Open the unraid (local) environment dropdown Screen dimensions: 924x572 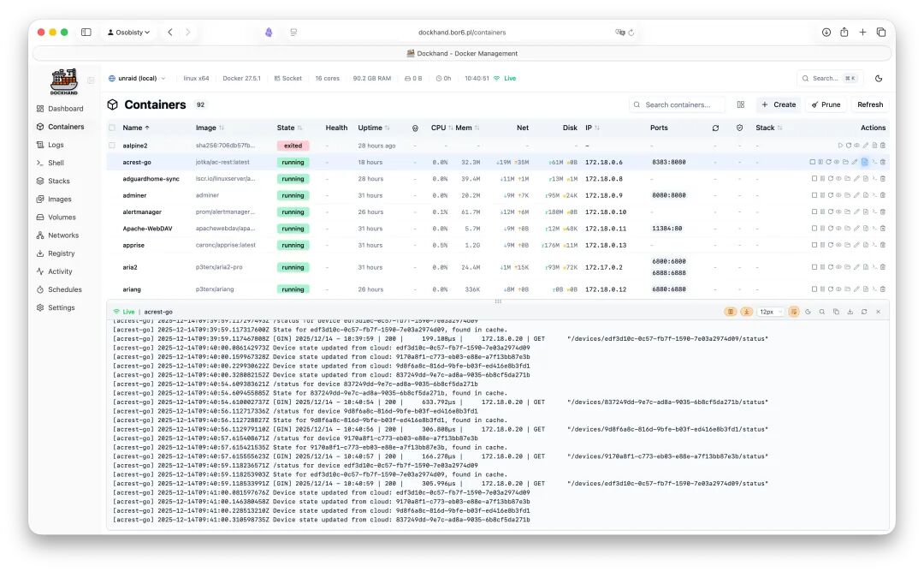pyautogui.click(x=137, y=79)
